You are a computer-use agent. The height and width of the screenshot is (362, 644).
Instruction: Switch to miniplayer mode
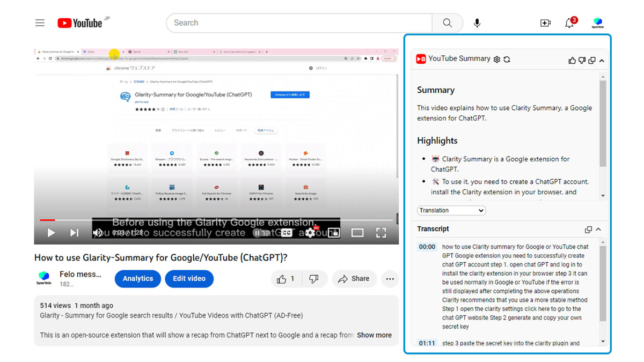(x=334, y=233)
